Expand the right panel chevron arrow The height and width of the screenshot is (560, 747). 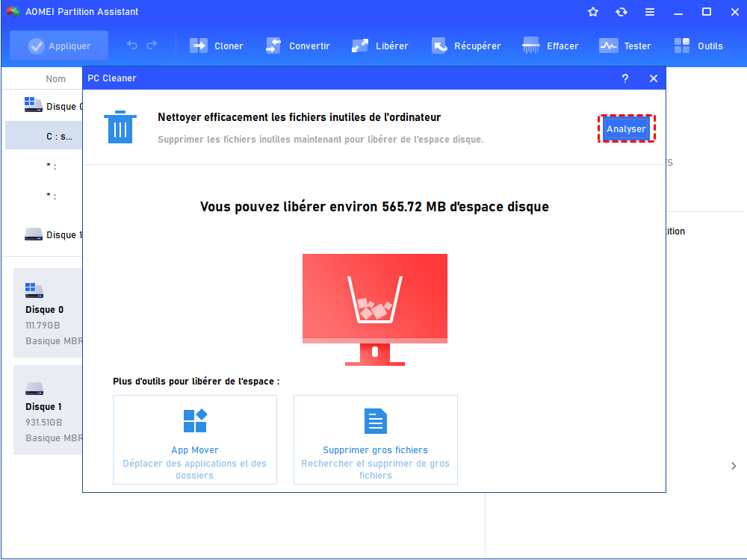pos(734,466)
